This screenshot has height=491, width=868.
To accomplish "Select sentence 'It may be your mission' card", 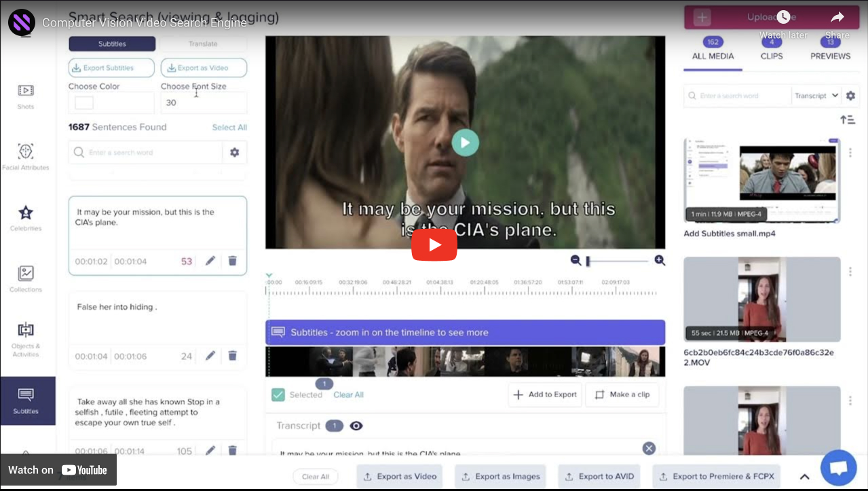I will click(157, 236).
